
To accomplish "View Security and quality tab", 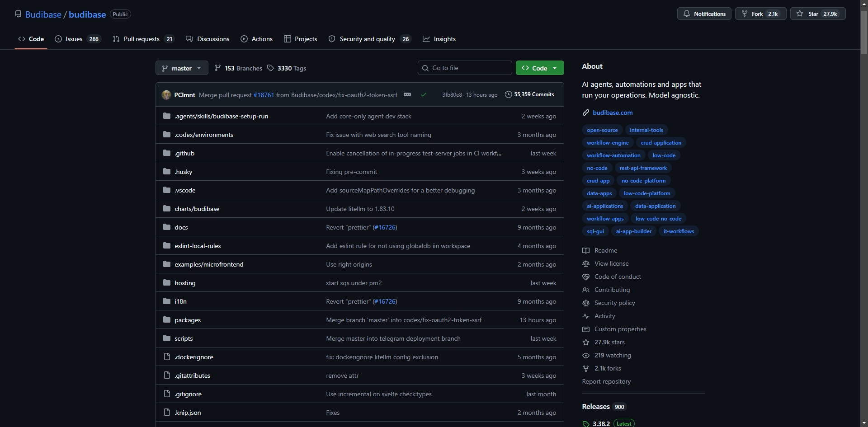I will point(370,39).
